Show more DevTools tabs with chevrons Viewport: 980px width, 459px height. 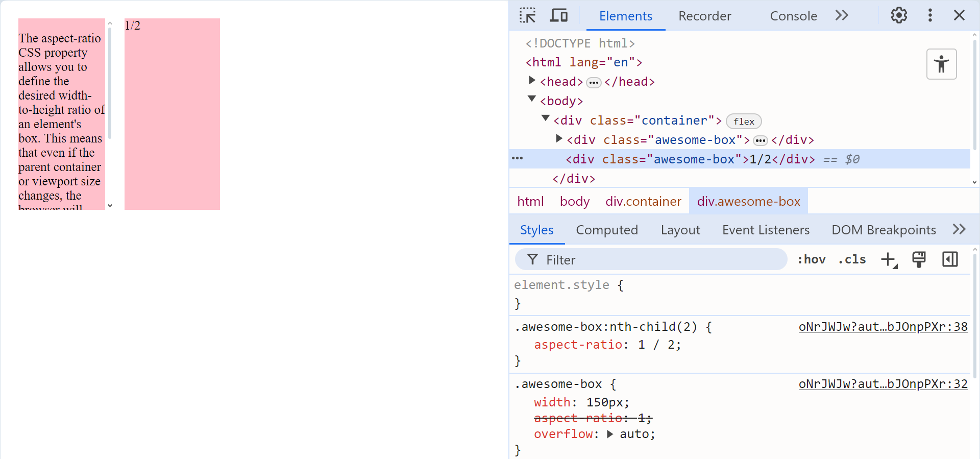842,16
